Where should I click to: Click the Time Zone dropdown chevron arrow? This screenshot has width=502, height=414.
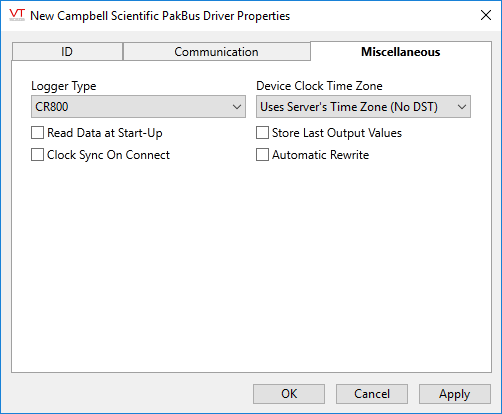(x=462, y=107)
